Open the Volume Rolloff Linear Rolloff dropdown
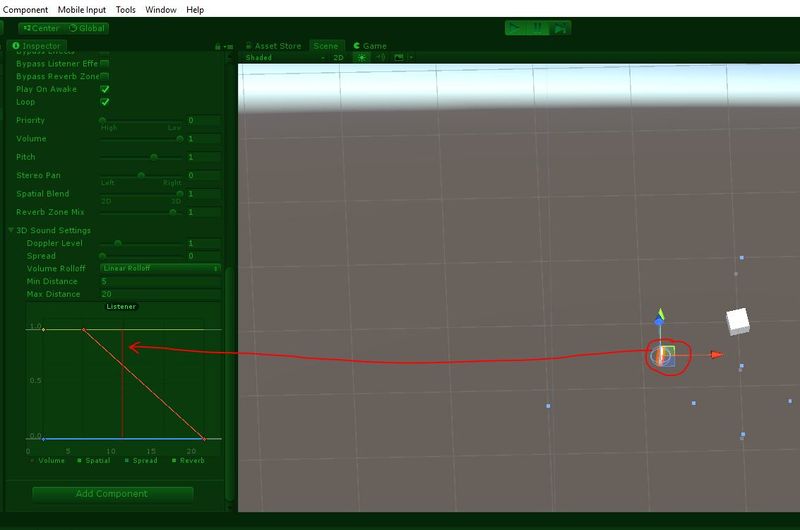Image resolution: width=800 pixels, height=530 pixels. pos(160,268)
